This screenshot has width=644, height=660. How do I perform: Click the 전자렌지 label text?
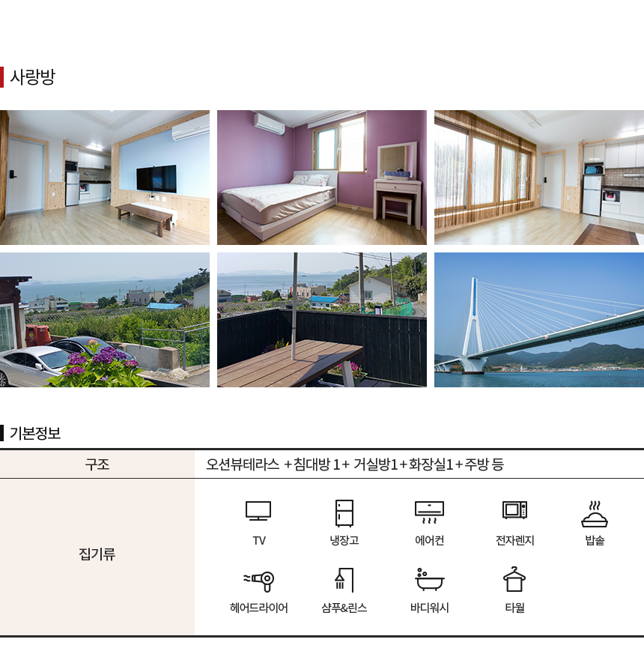pyautogui.click(x=515, y=540)
